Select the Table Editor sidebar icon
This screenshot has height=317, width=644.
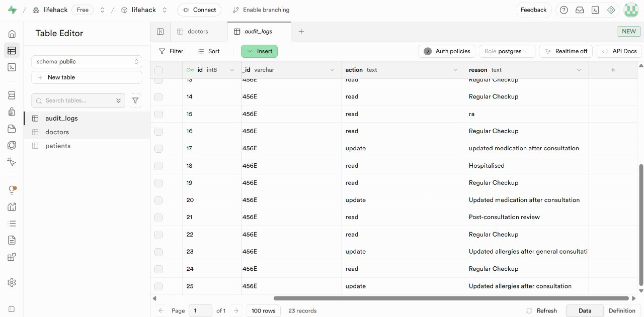point(12,50)
